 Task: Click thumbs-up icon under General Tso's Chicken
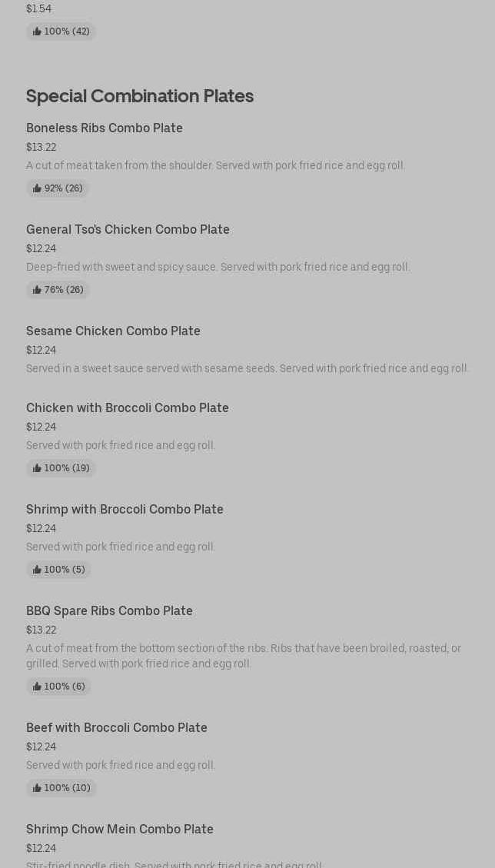click(37, 290)
